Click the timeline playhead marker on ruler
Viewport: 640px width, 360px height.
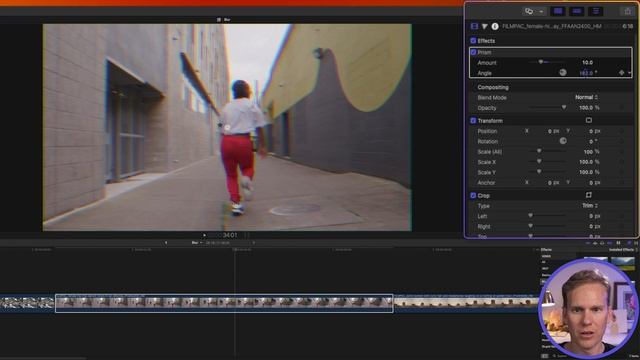[x=235, y=249]
